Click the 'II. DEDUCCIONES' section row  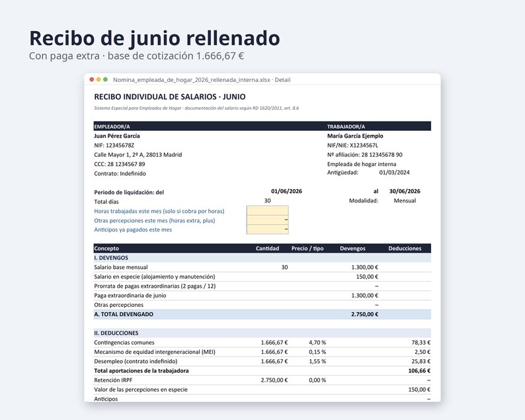point(262,333)
